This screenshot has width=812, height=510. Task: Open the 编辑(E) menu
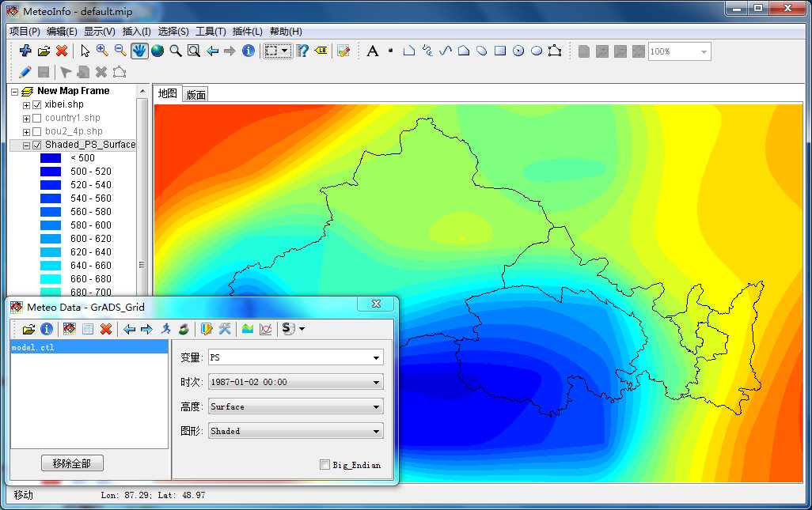(x=62, y=32)
